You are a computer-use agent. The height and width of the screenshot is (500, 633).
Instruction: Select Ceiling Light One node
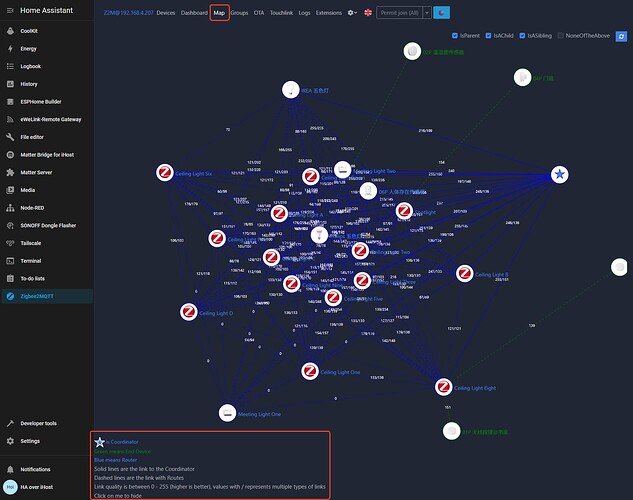tap(310, 371)
